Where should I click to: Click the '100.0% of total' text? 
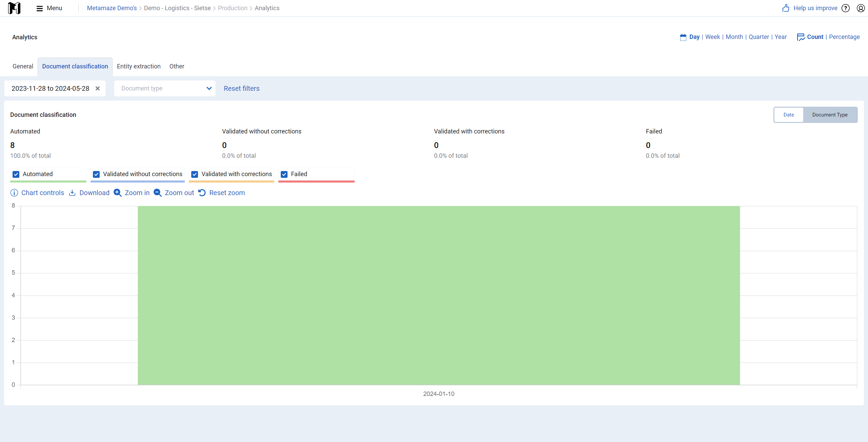click(x=31, y=156)
